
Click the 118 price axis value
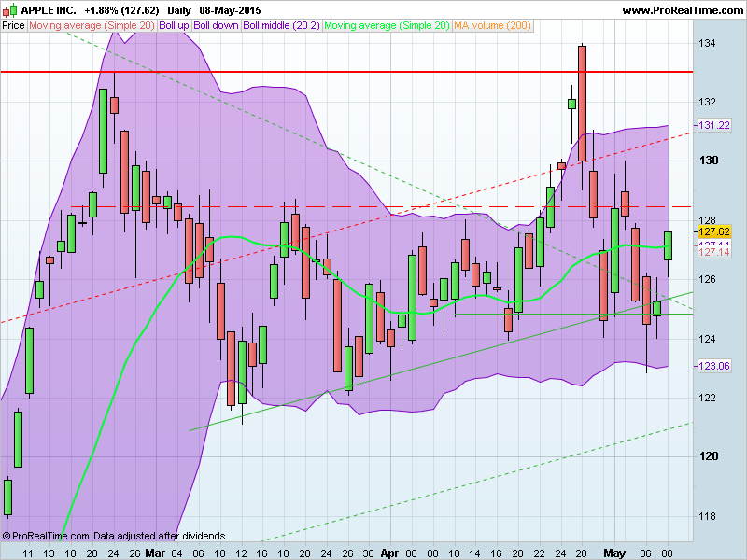pos(707,517)
